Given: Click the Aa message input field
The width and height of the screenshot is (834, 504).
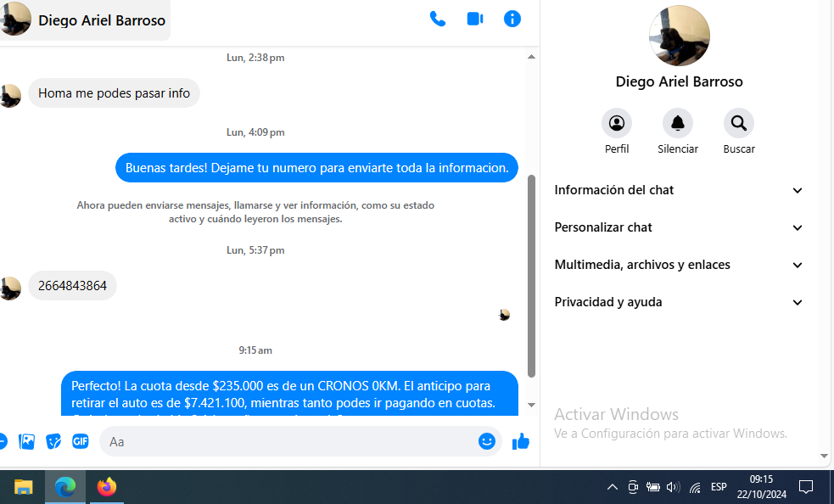Looking at the screenshot, I should [x=288, y=441].
